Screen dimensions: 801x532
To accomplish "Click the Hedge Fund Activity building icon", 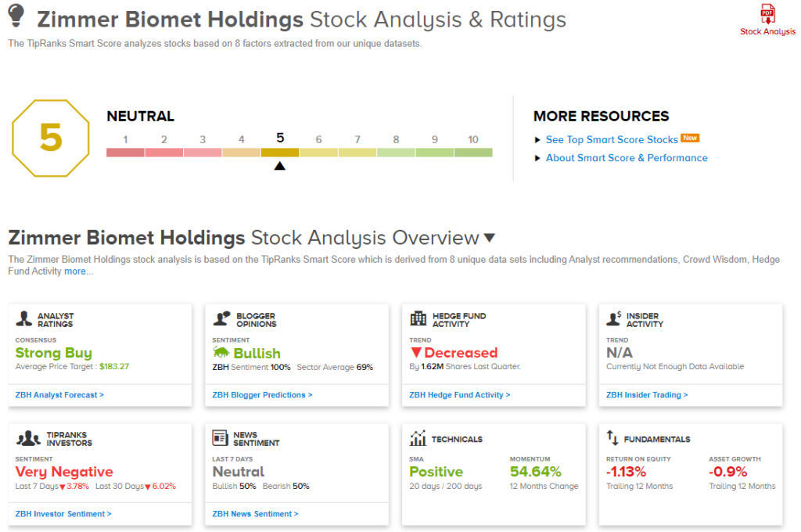I will point(418,319).
